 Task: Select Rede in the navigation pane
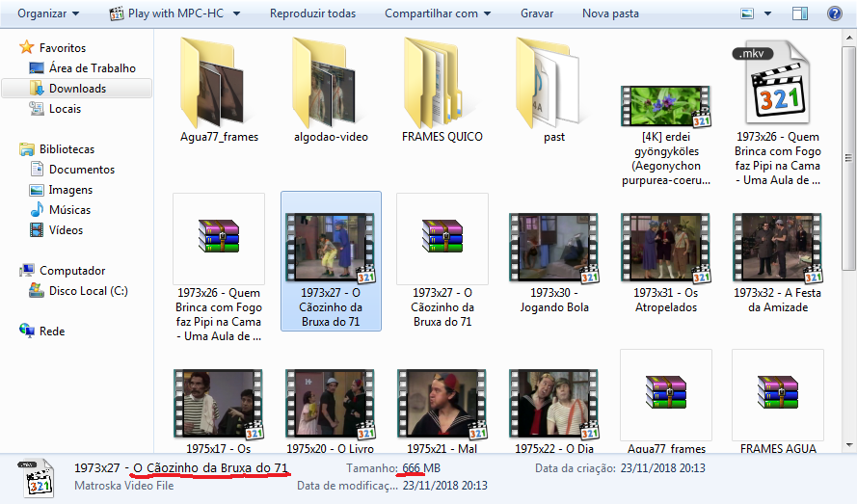[52, 331]
